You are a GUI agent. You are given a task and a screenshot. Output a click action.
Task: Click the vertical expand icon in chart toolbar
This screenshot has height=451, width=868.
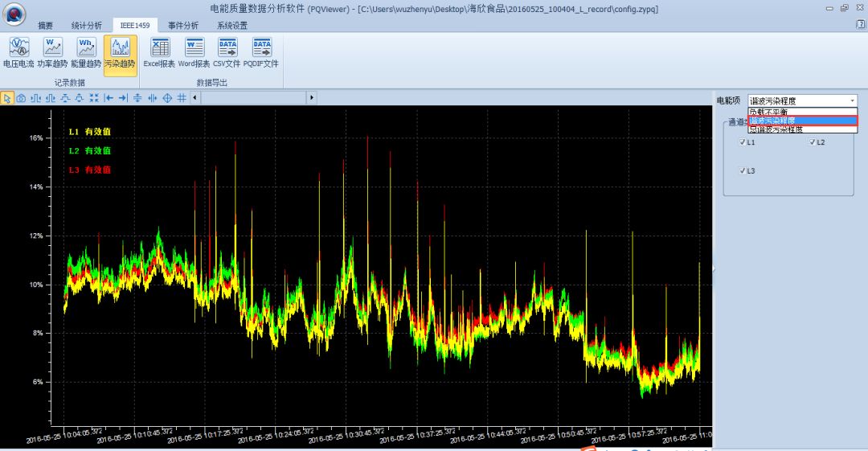click(x=65, y=98)
